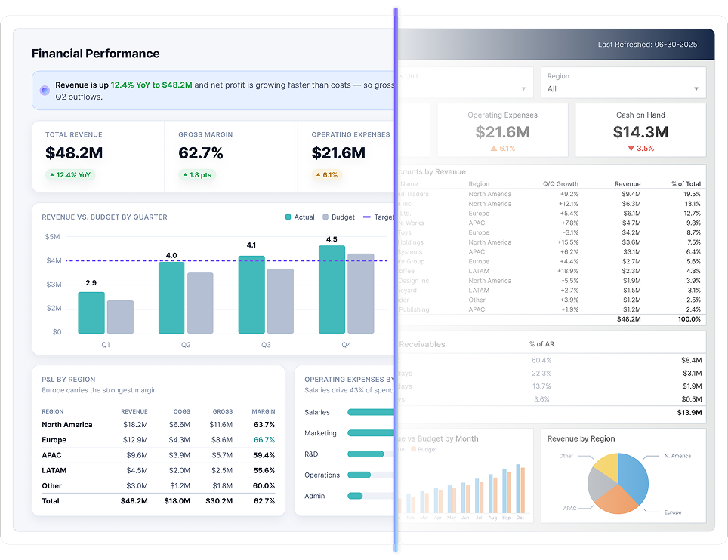Image resolution: width=728 pixels, height=560 pixels.
Task: Sort by the MARGIN column header
Action: click(264, 411)
